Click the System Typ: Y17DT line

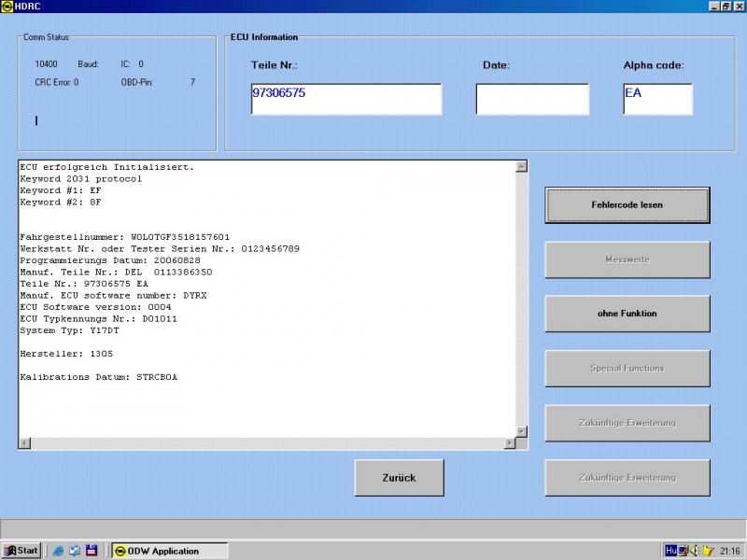click(x=69, y=330)
